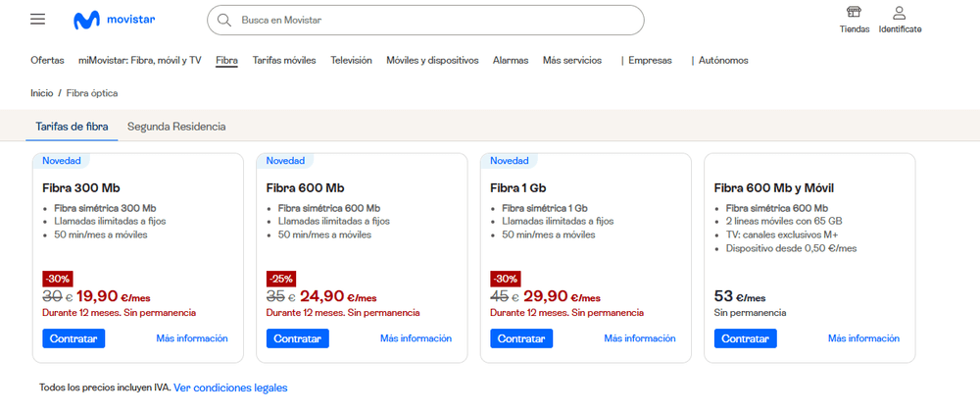Select the Tarifas de fibra tab
Screen dimensions: 980x414
coord(72,127)
